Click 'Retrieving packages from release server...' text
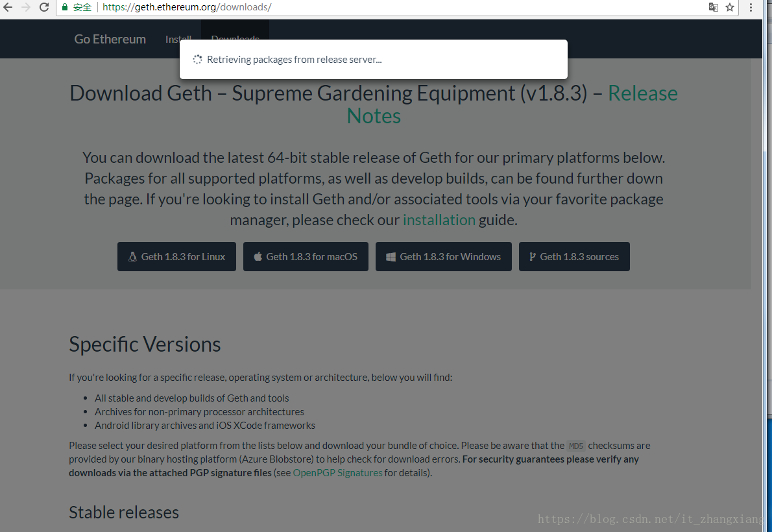The width and height of the screenshot is (772, 532). [295, 60]
